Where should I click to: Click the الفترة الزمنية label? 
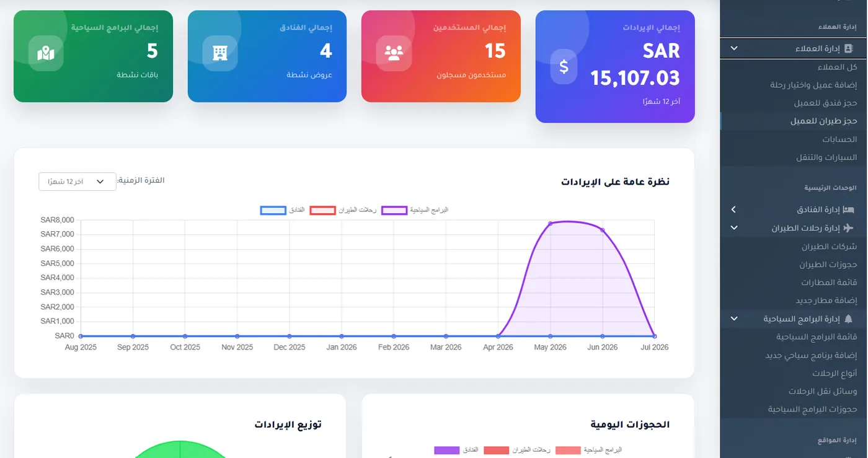point(141,180)
